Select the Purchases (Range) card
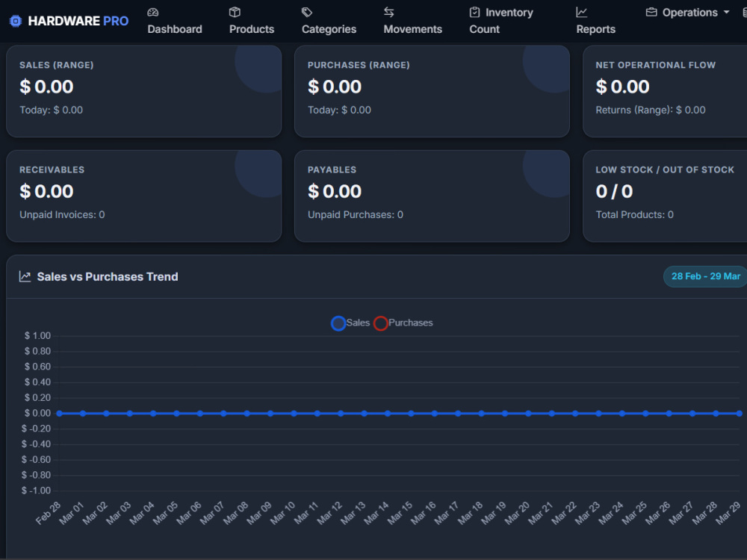Viewport: 747px width, 560px height. pyautogui.click(x=432, y=91)
